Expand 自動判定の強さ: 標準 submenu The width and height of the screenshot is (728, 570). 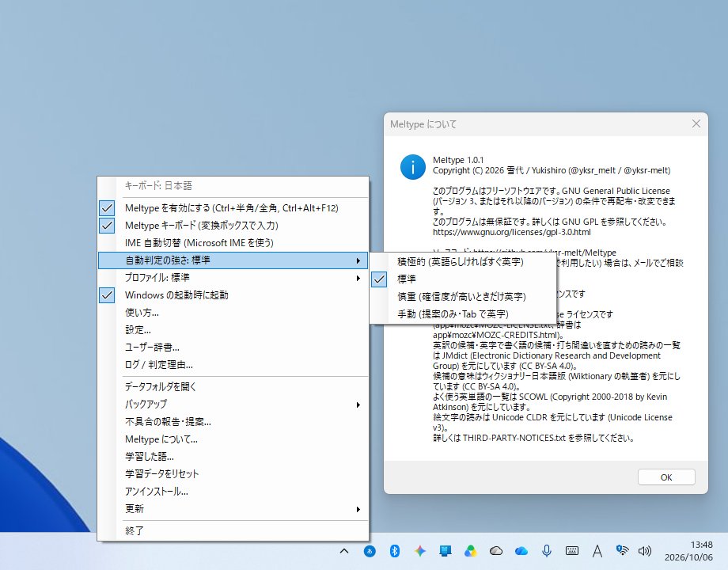pyautogui.click(x=233, y=260)
